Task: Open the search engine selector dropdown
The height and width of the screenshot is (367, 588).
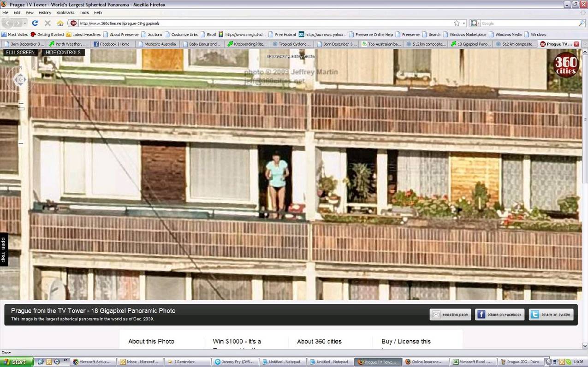Action: (x=475, y=23)
